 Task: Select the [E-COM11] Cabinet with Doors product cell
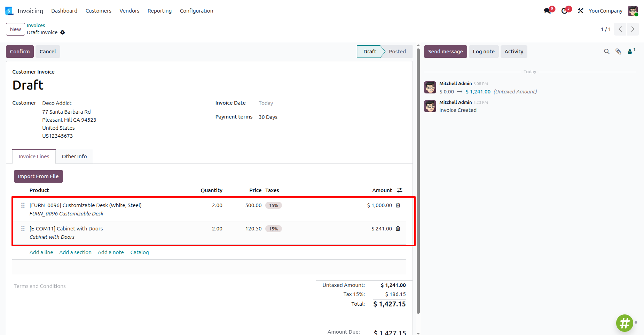coord(66,233)
